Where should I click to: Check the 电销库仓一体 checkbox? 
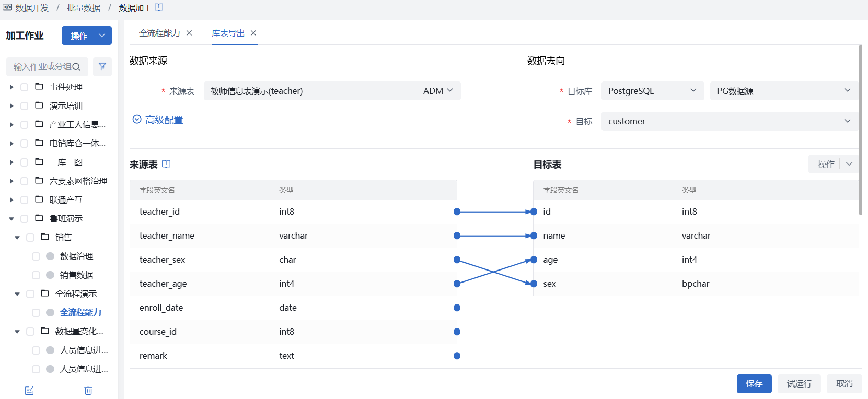pyautogui.click(x=24, y=144)
